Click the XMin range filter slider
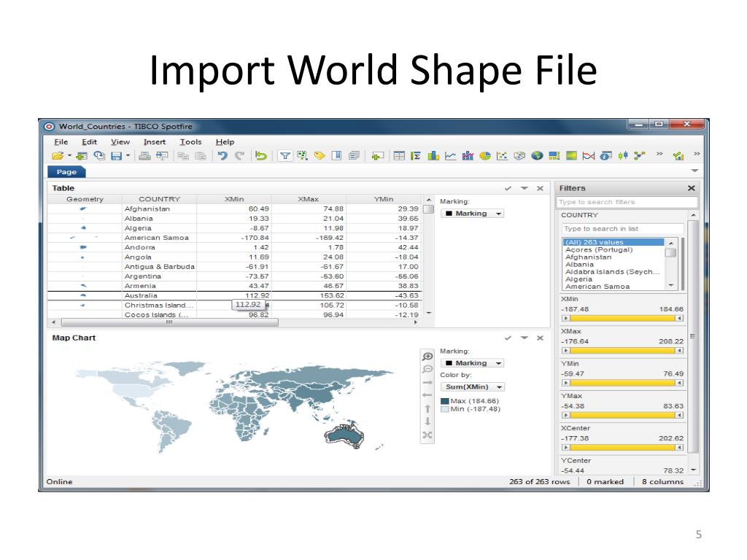The image size is (747, 560). tap(623, 318)
